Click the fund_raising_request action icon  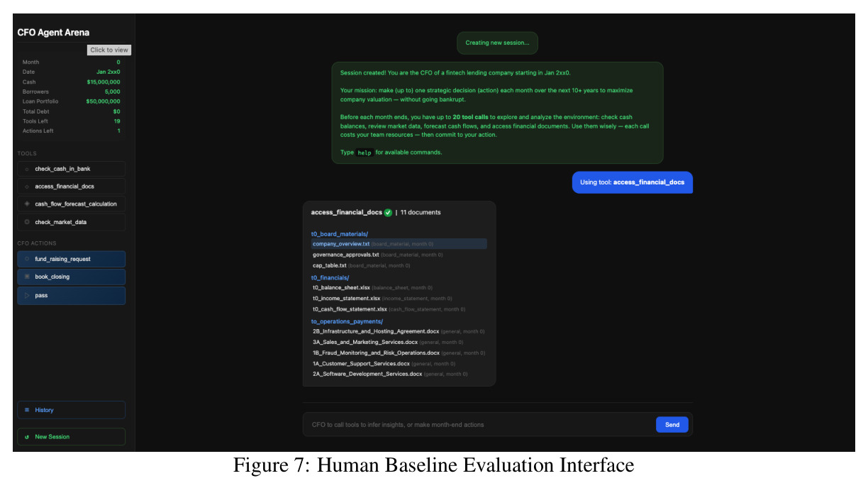tap(27, 259)
